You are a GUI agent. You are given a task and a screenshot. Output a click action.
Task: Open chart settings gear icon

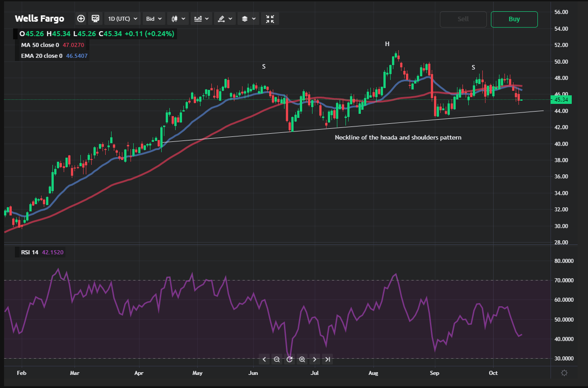click(564, 373)
